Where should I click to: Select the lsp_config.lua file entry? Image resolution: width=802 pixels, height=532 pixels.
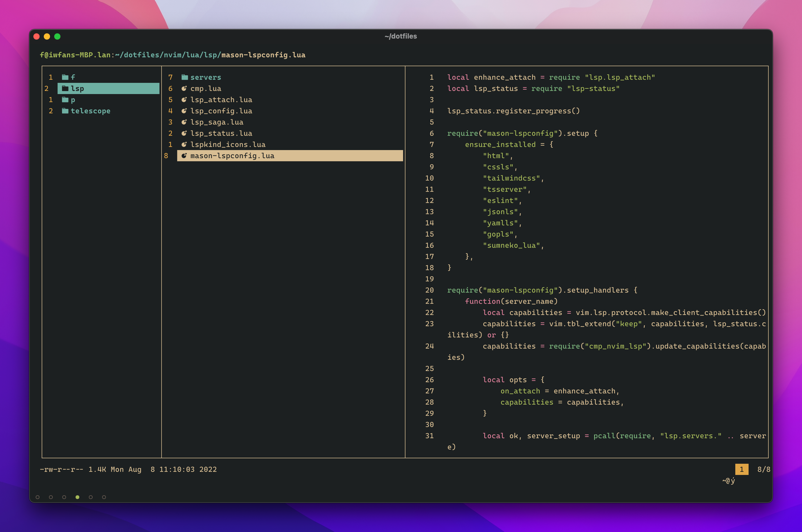tap(221, 111)
